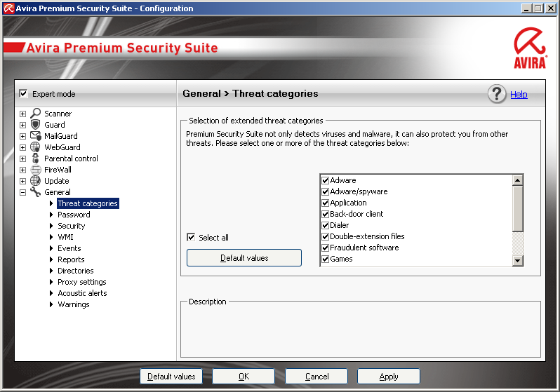
Task: Open the Reports settings item
Action: coord(71,259)
